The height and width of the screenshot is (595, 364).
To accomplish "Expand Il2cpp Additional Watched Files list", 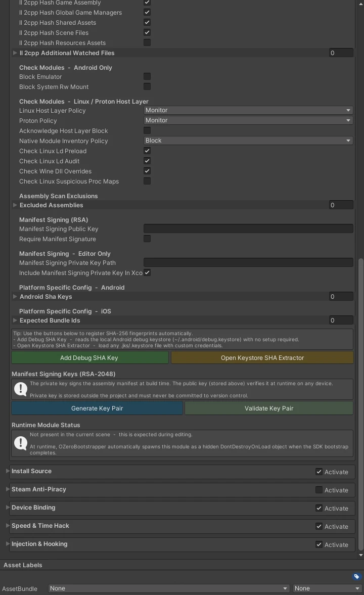I will 15,53.
